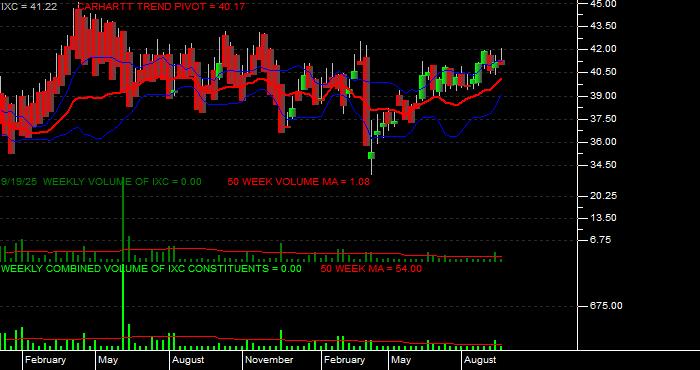The image size is (700, 370).
Task: Select the second February date marker
Action: pyautogui.click(x=345, y=360)
